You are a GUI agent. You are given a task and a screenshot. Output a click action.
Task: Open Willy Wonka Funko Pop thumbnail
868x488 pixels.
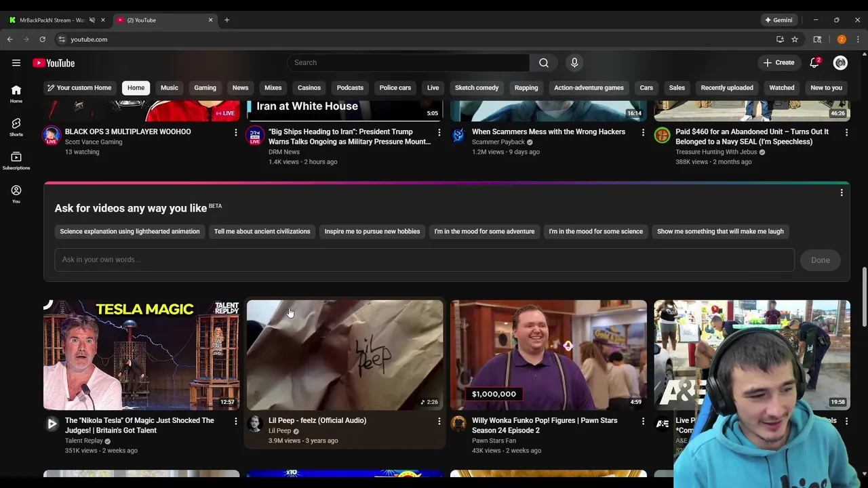click(x=549, y=354)
